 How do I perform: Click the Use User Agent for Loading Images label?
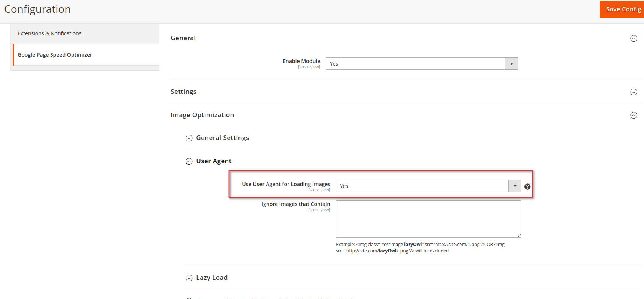[286, 184]
